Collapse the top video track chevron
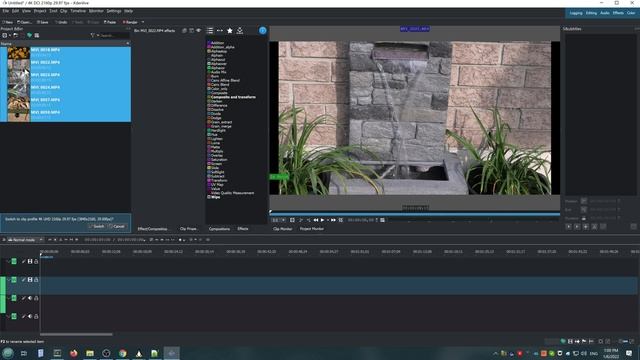The image size is (640, 360). [8, 261]
